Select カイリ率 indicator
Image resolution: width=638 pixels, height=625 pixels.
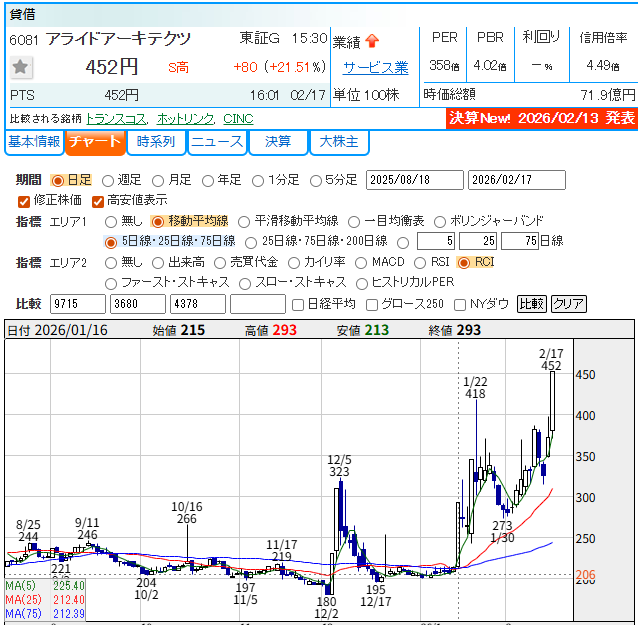click(294, 263)
